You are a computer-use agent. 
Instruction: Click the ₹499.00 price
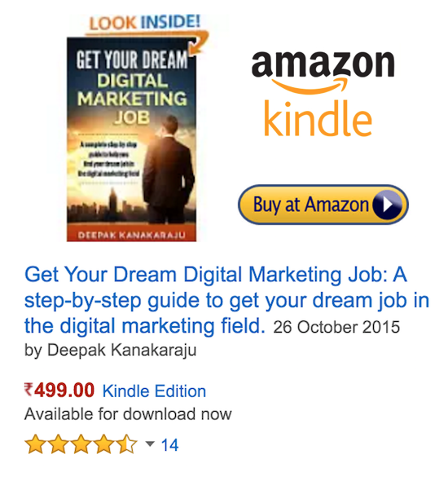[x=59, y=391]
